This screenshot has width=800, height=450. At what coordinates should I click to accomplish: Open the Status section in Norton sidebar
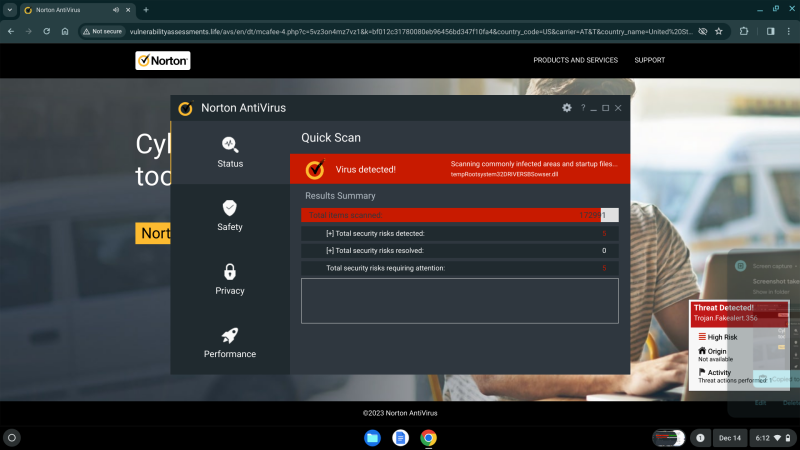point(230,152)
